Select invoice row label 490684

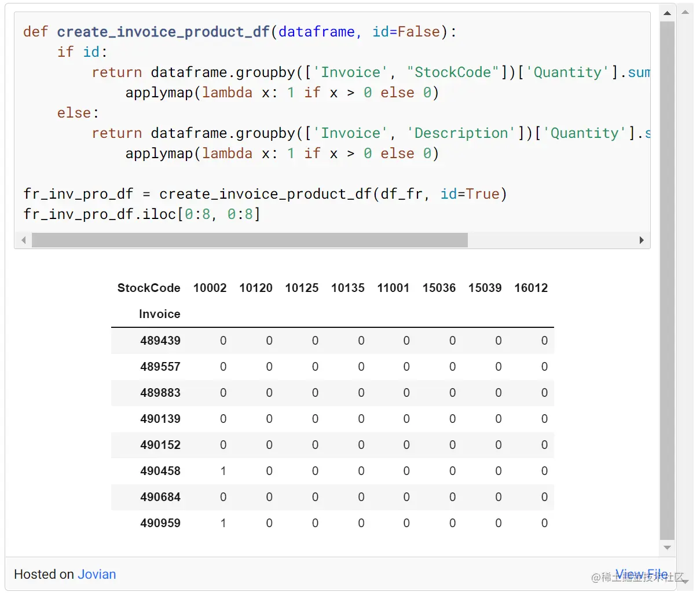coord(160,497)
